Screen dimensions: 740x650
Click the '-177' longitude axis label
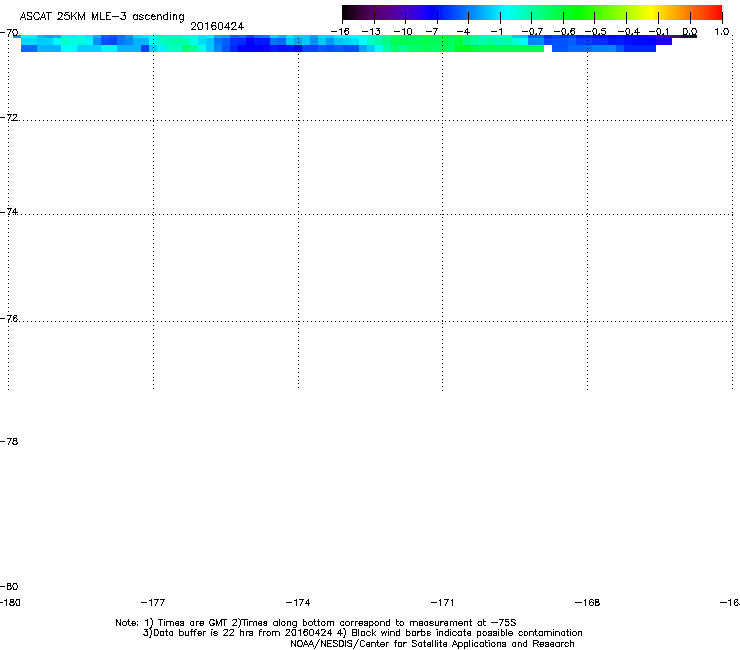coord(153,602)
